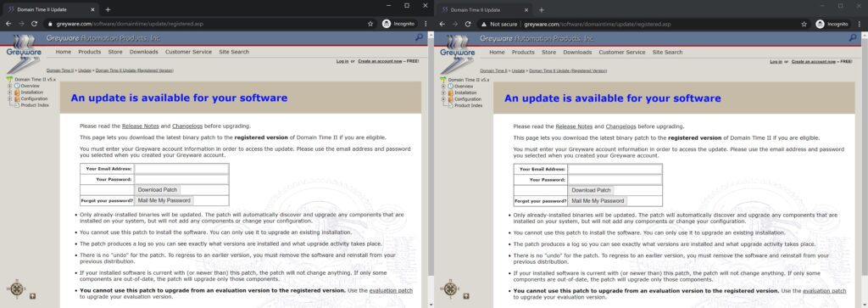Click the Incognito icon in the left window
Viewport: 868px width, 308px height.
click(387, 24)
